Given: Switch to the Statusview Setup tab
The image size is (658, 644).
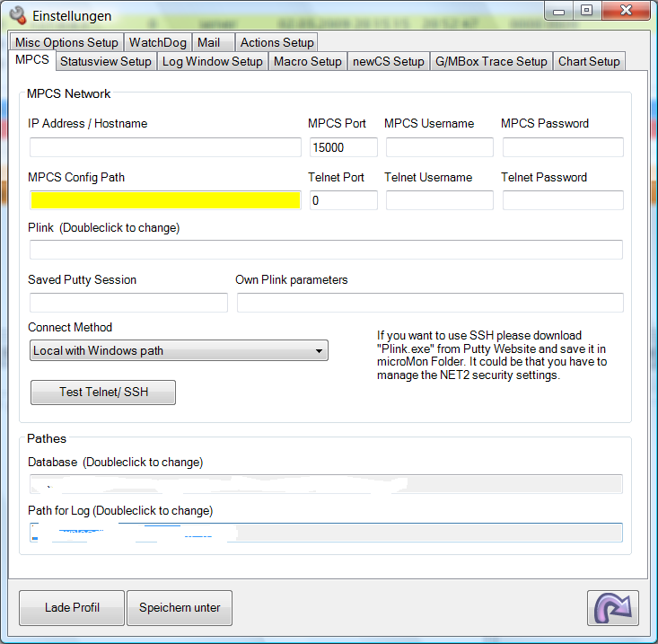Looking at the screenshot, I should pos(105,61).
